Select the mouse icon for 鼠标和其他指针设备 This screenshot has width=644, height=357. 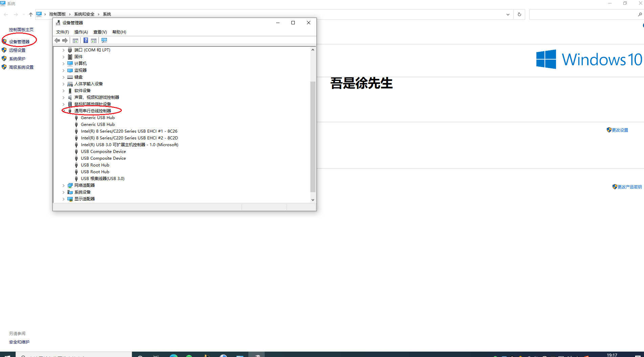pos(70,104)
